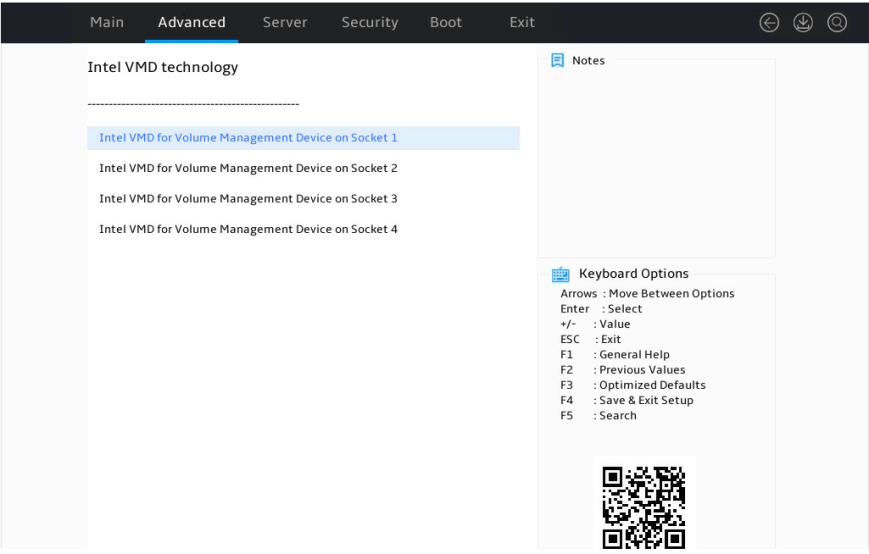Click the back arrow icon in header
This screenshot has height=554, width=869.
point(769,23)
